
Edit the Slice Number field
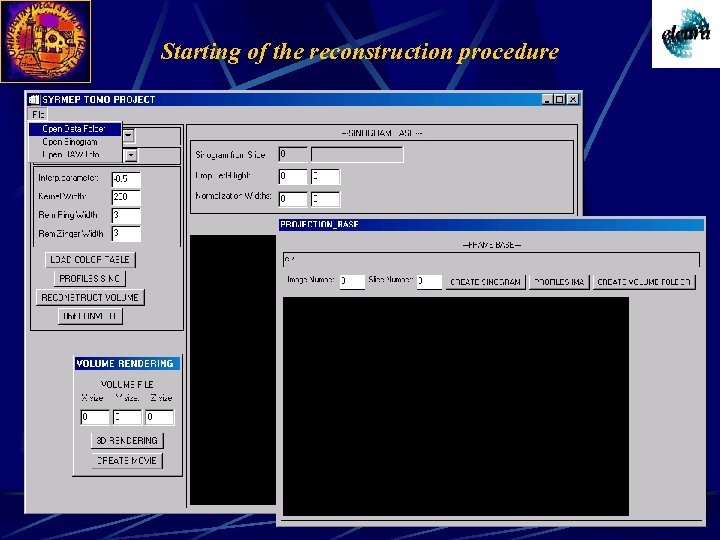pos(429,281)
